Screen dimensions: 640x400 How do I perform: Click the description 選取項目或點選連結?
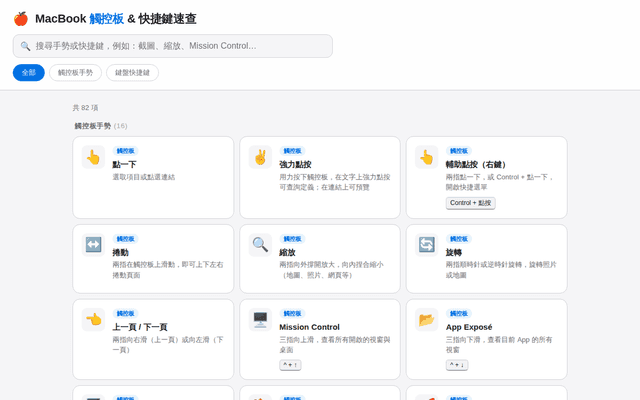tap(144, 177)
